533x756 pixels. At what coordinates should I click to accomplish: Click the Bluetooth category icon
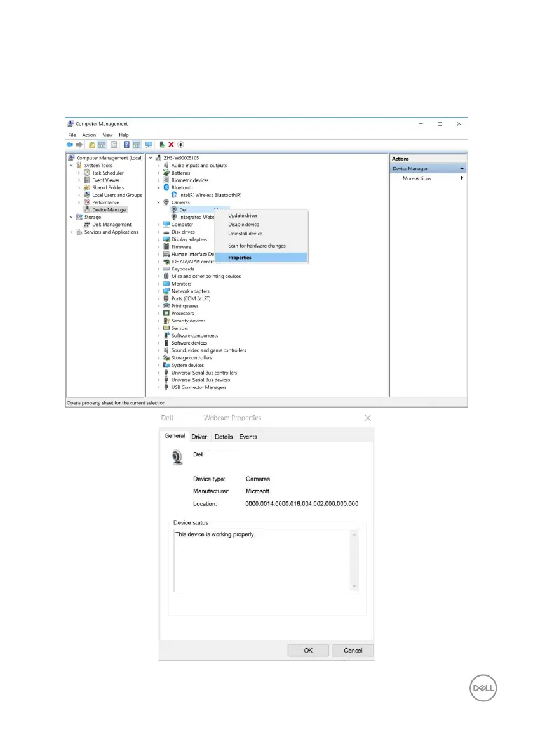166,187
